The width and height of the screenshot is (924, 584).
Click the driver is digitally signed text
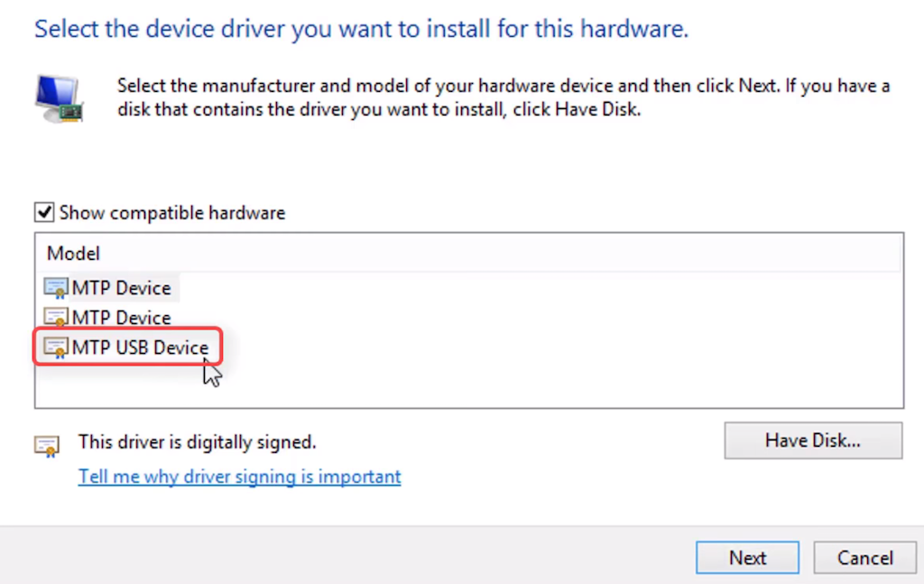(197, 442)
